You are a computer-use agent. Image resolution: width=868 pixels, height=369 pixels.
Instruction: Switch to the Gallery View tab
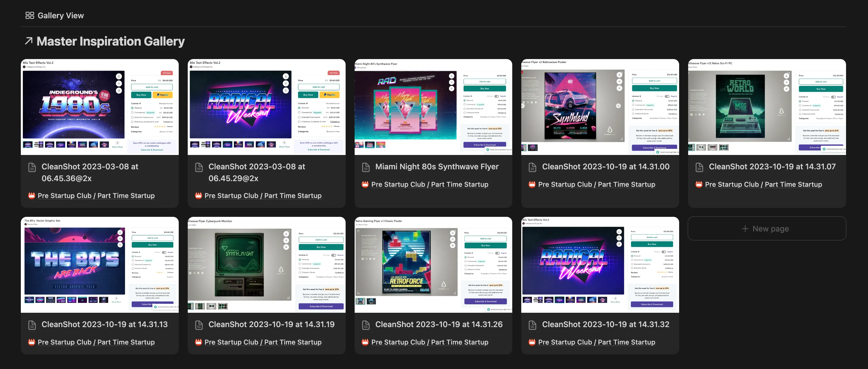(x=55, y=15)
